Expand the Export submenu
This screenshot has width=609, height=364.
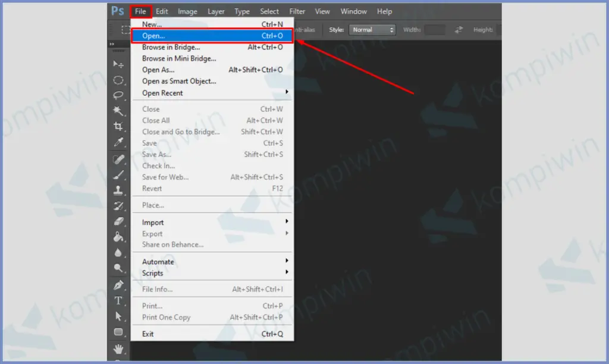pyautogui.click(x=212, y=234)
